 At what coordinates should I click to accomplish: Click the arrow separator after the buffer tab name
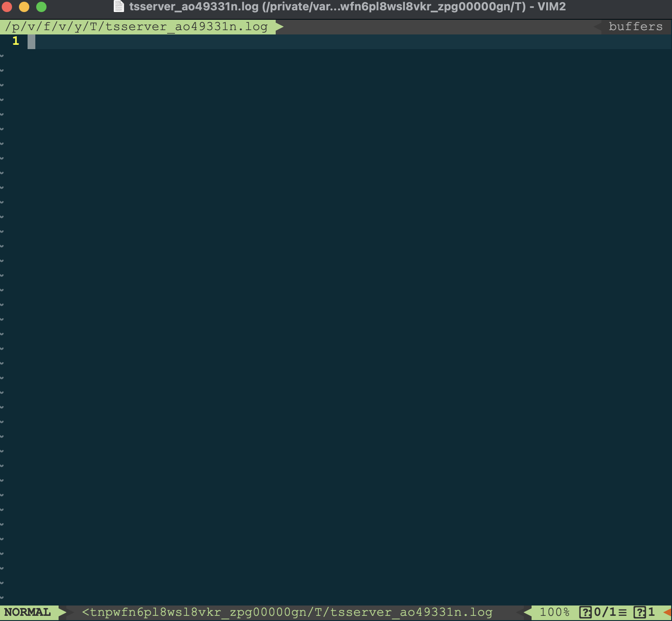[x=278, y=26]
